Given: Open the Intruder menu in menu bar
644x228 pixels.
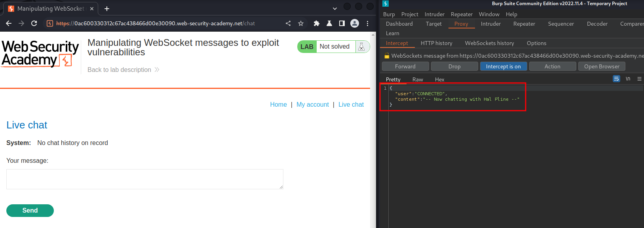Looking at the screenshot, I should (435, 14).
